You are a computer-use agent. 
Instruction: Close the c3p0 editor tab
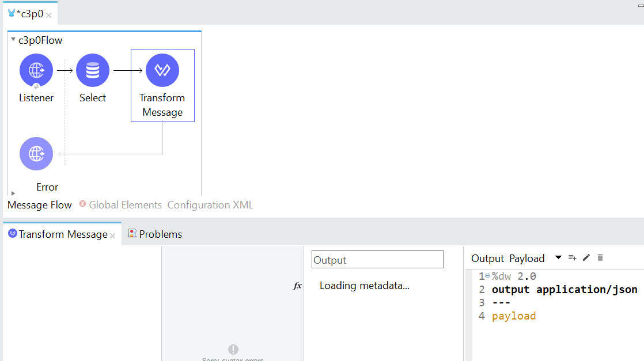[49, 15]
